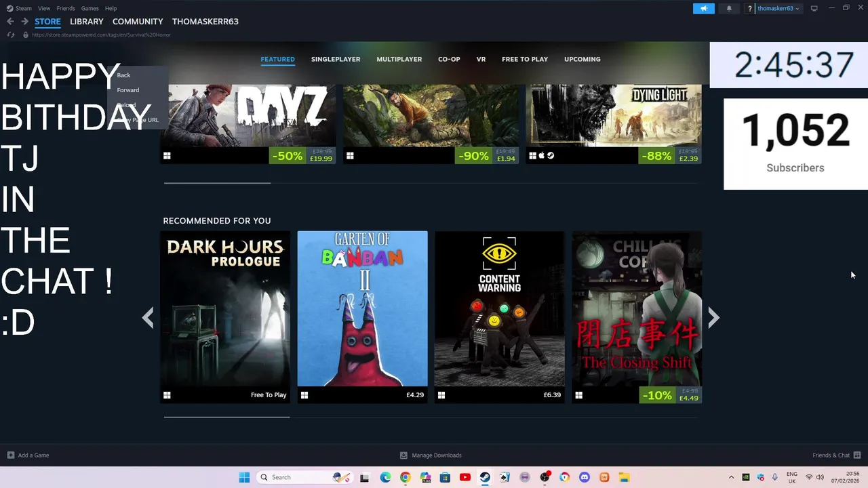Click the carousel scrollbar above Recommended For You
The image size is (868, 488).
[x=217, y=183]
